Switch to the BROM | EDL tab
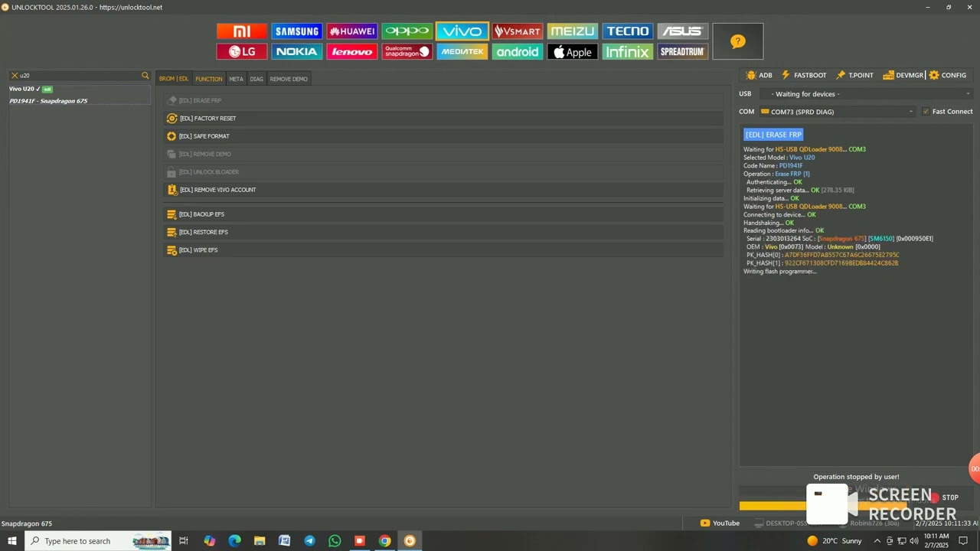The width and height of the screenshot is (980, 551). click(x=174, y=79)
